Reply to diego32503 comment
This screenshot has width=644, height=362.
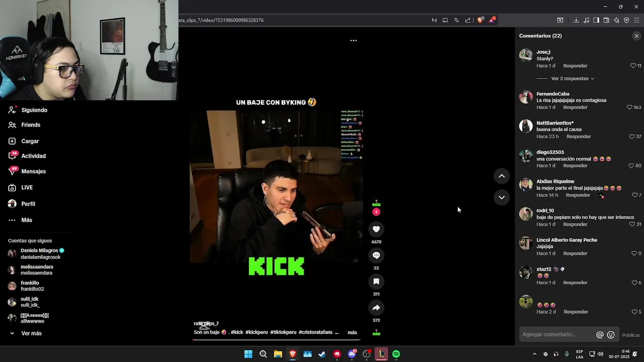[575, 166]
